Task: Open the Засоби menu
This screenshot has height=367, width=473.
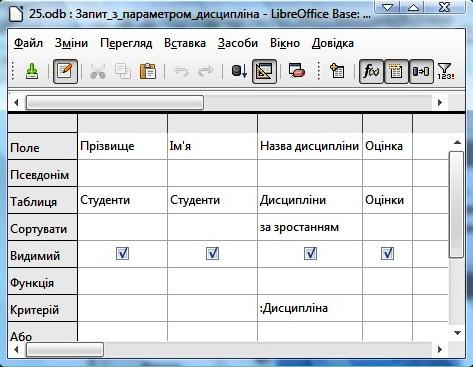Action: [238, 43]
